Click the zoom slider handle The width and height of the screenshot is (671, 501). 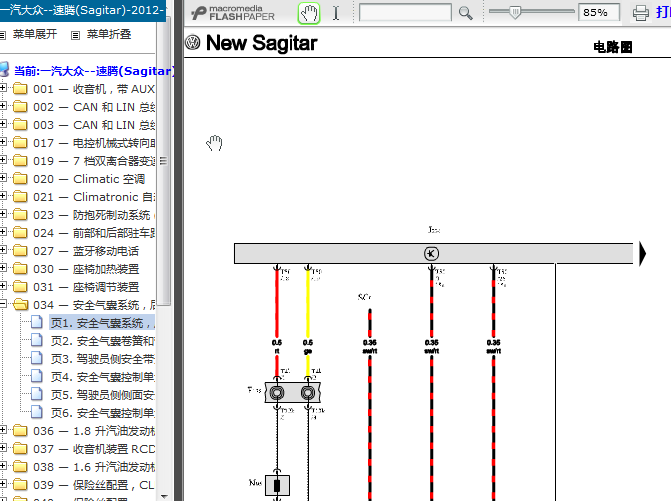coord(516,12)
